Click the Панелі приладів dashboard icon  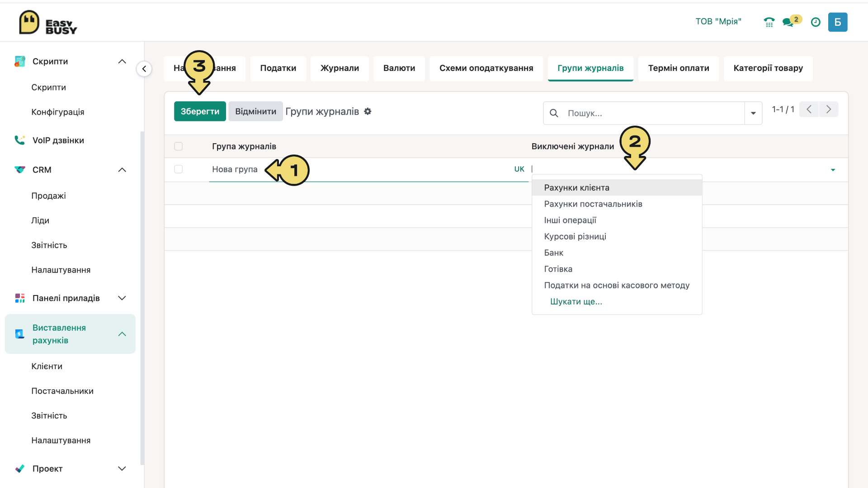click(x=20, y=298)
